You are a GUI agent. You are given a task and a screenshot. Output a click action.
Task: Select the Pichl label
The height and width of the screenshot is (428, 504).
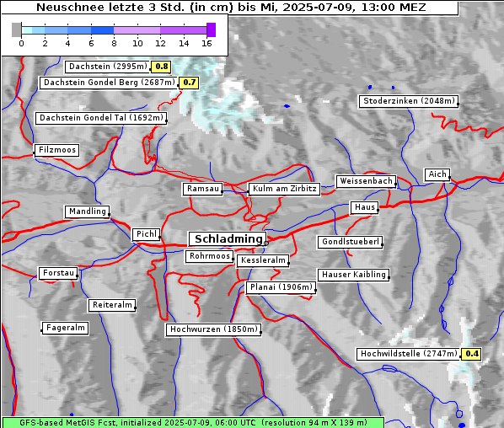coord(147,234)
